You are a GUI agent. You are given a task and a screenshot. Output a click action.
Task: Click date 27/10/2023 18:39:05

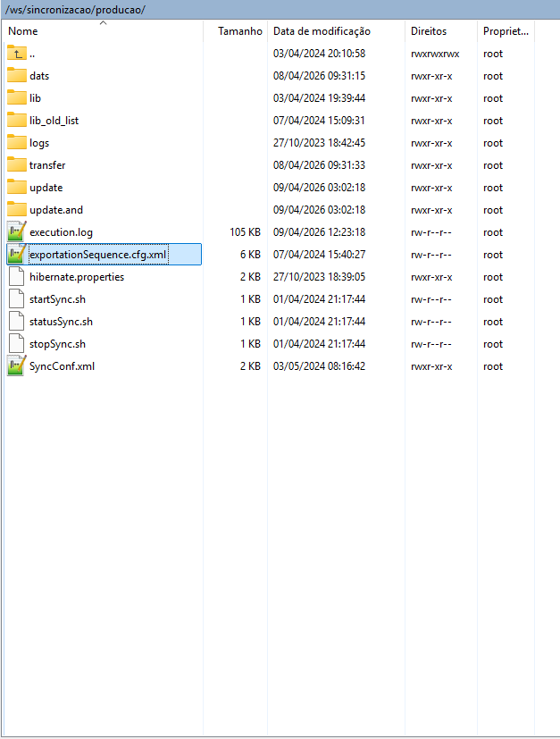(x=320, y=277)
